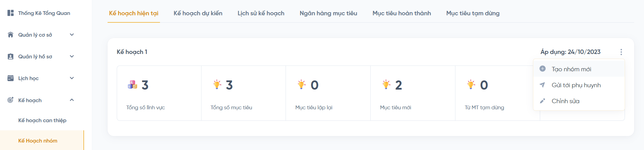The image size is (644, 150).
Task: Click the pencil edit icon
Action: 543,101
